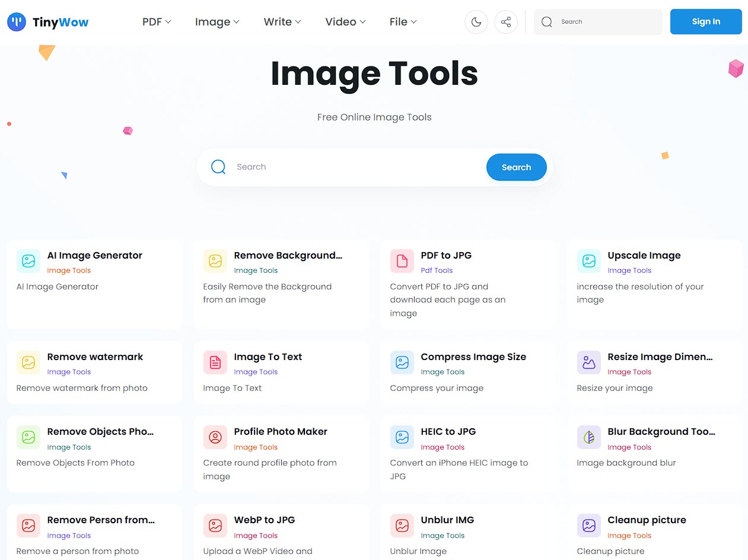Open the Compress Image Size tool title
The width and height of the screenshot is (748, 560).
(x=473, y=357)
